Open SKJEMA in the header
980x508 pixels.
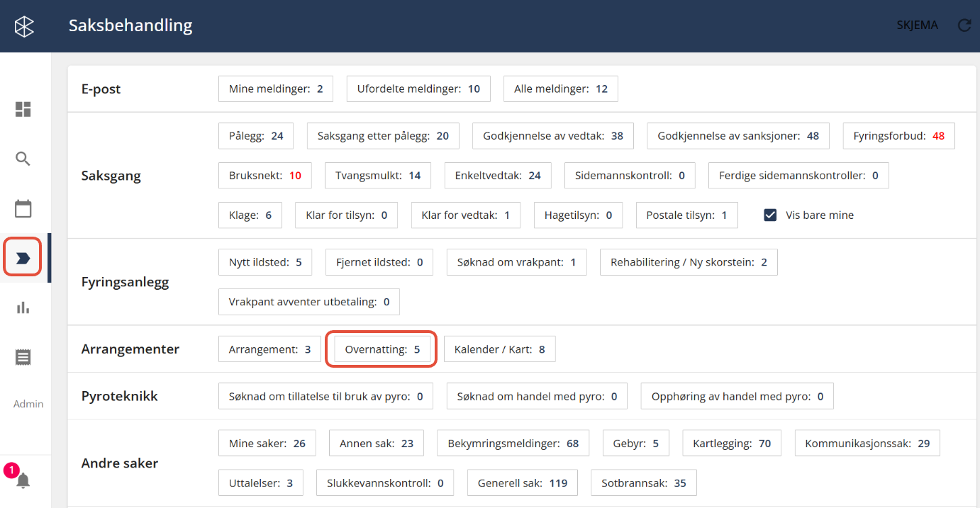point(917,26)
